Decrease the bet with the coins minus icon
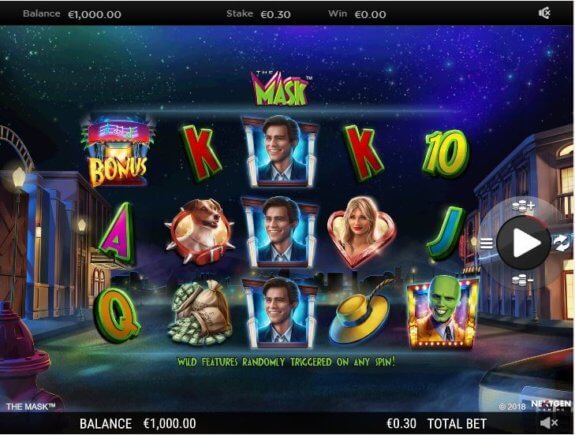Viewport: 575px width, 435px height. tap(523, 281)
